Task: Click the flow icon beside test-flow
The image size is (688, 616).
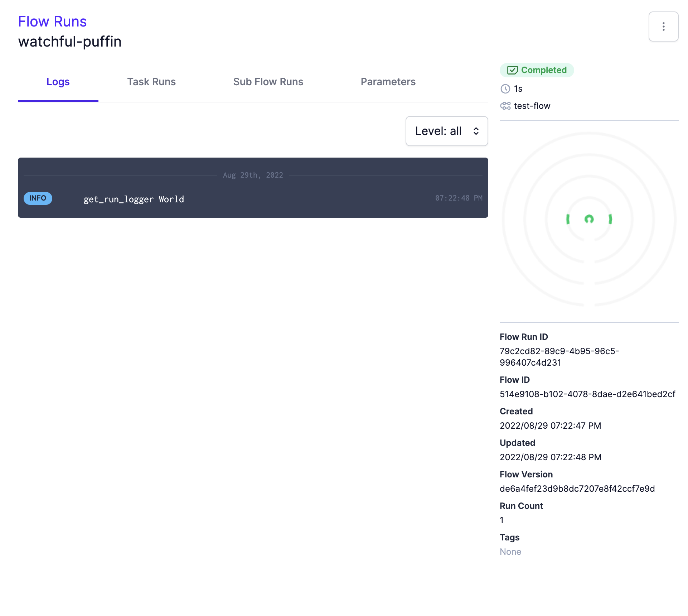Action: click(505, 106)
